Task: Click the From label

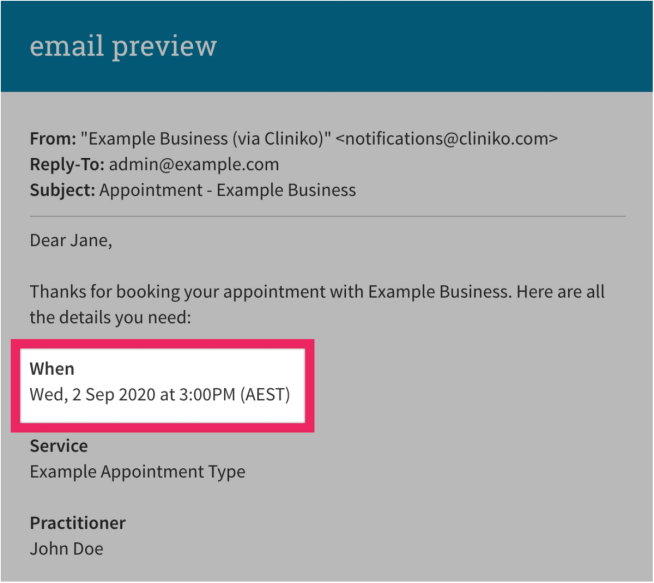Action: click(x=53, y=139)
